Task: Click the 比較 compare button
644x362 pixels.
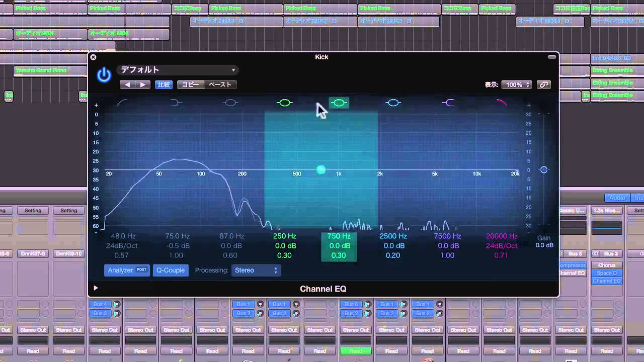Action: click(164, 84)
